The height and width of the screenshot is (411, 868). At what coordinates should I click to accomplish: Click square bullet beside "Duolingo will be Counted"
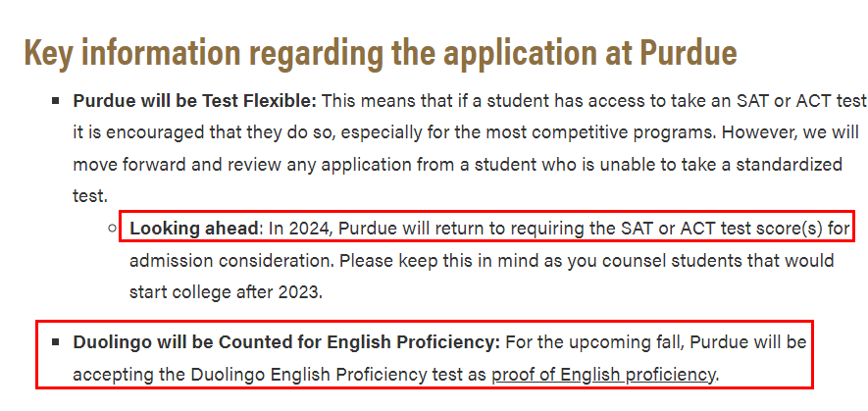click(x=55, y=341)
